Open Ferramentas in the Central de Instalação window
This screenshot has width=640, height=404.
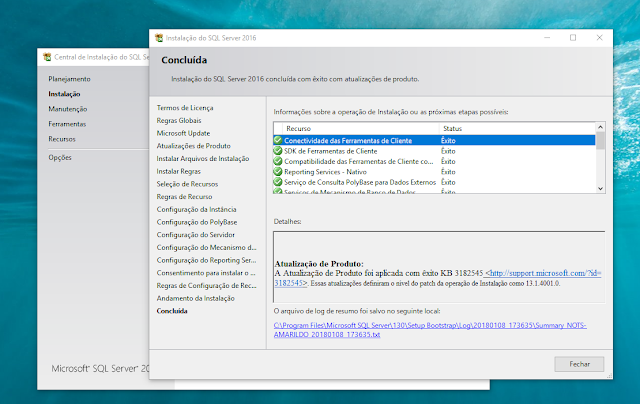[67, 124]
